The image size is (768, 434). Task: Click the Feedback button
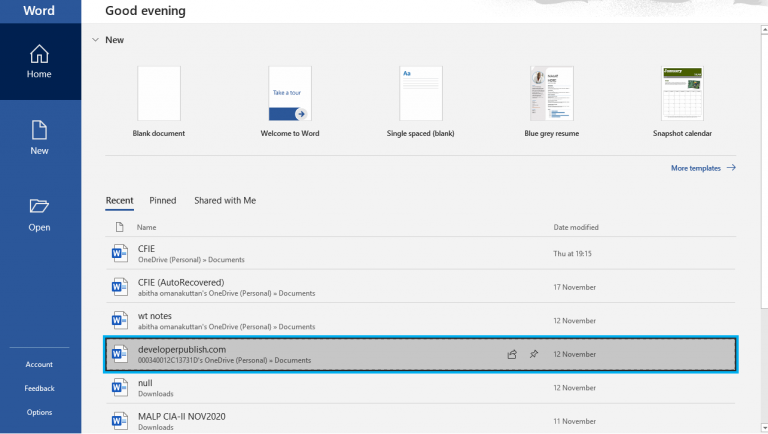[39, 388]
